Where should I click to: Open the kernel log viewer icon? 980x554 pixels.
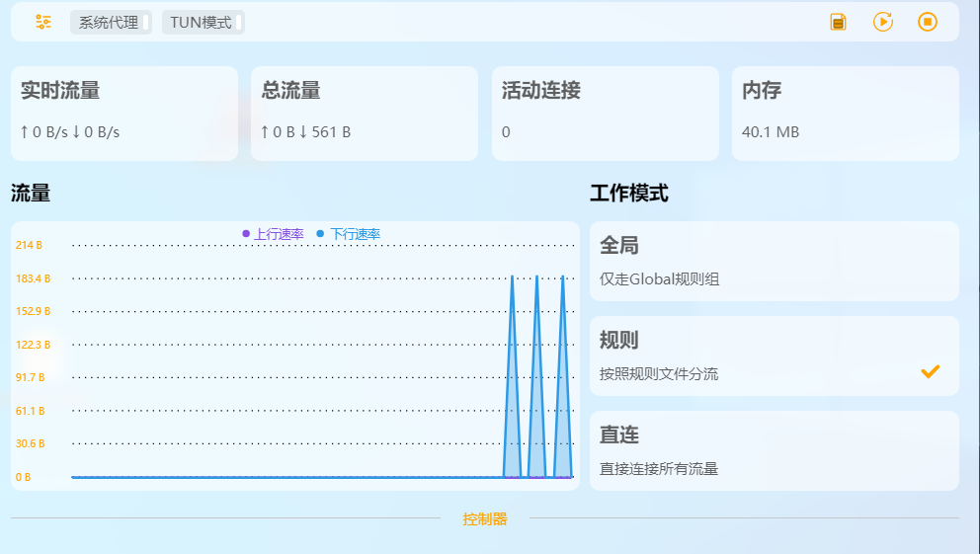coord(838,22)
